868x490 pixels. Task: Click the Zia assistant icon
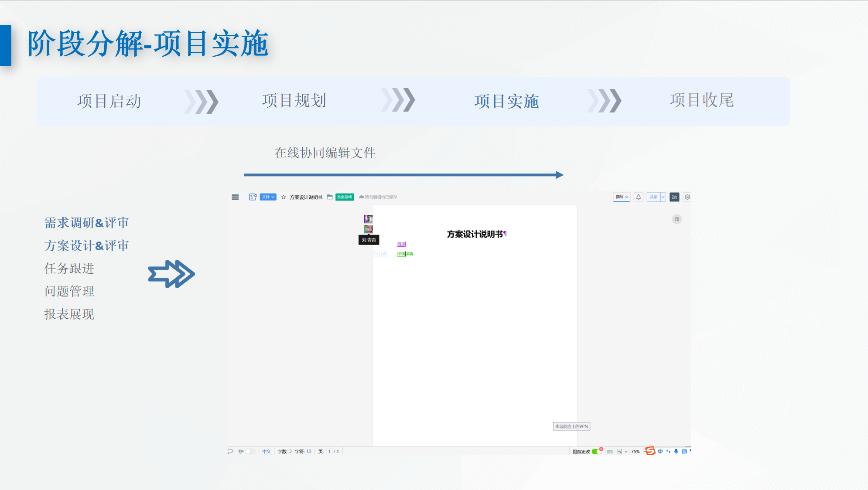click(x=674, y=197)
